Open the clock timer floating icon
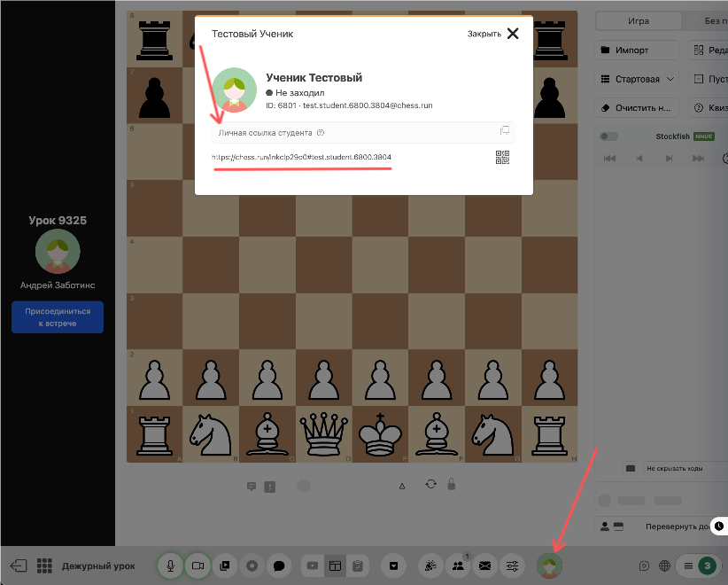 [x=719, y=526]
